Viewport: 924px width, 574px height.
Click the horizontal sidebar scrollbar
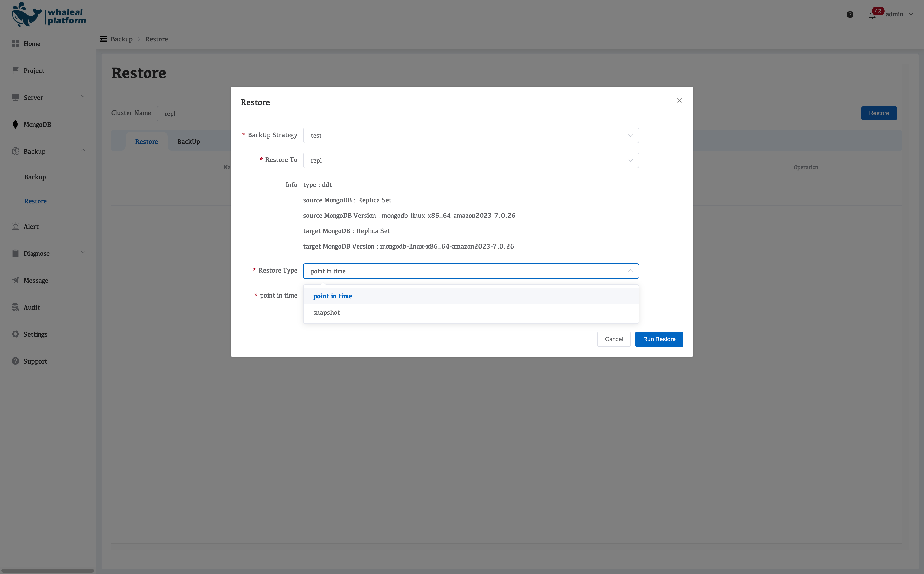pyautogui.click(x=47, y=570)
